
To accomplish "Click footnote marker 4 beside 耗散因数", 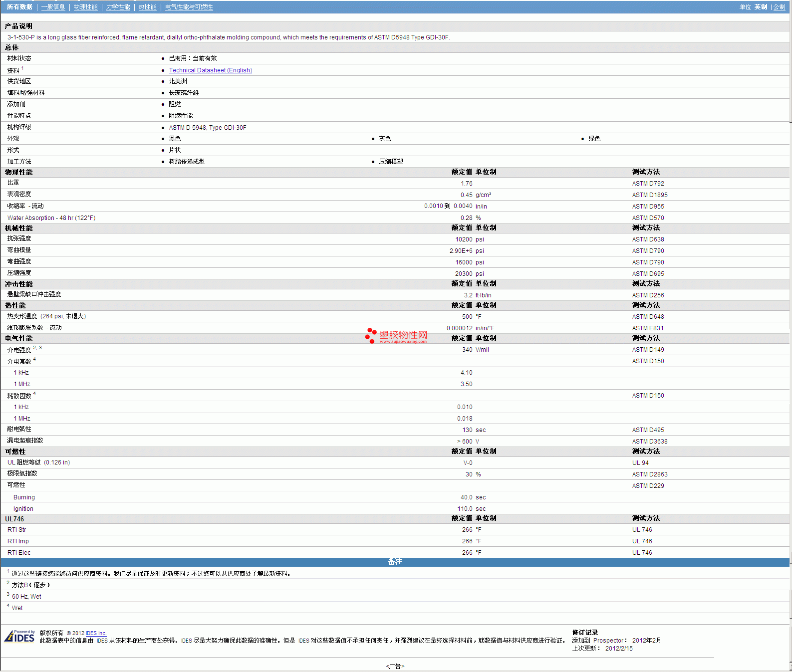I will point(34,394).
